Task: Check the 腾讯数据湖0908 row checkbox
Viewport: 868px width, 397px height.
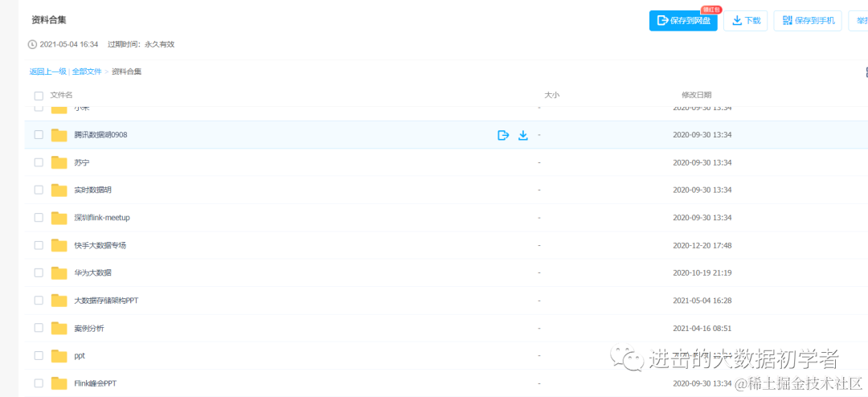Action: pyautogui.click(x=39, y=134)
